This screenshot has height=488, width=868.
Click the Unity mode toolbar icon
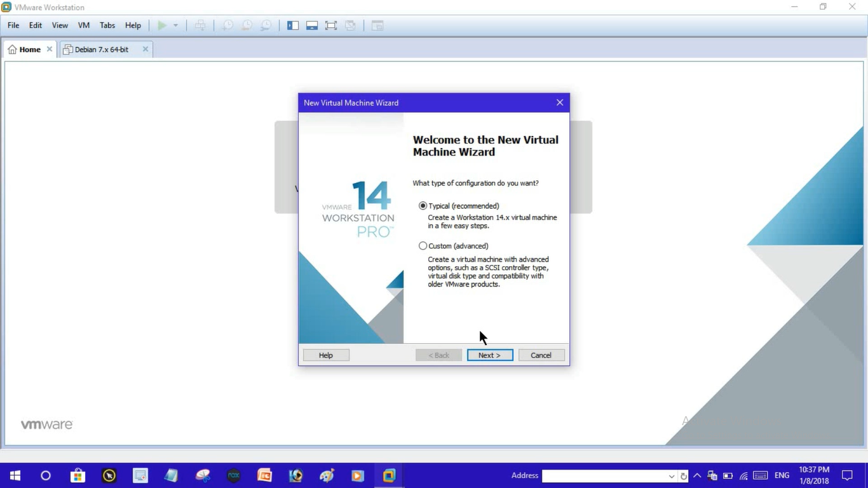pos(350,25)
